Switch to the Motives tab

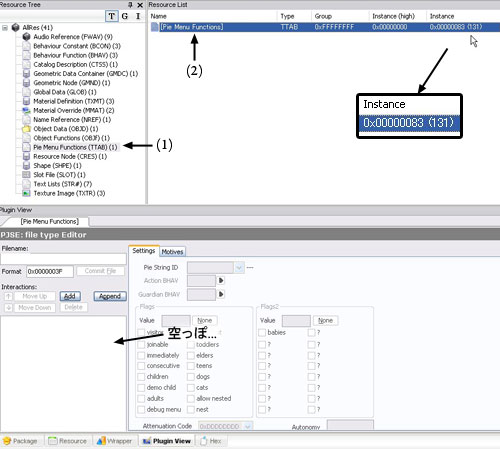tap(172, 252)
